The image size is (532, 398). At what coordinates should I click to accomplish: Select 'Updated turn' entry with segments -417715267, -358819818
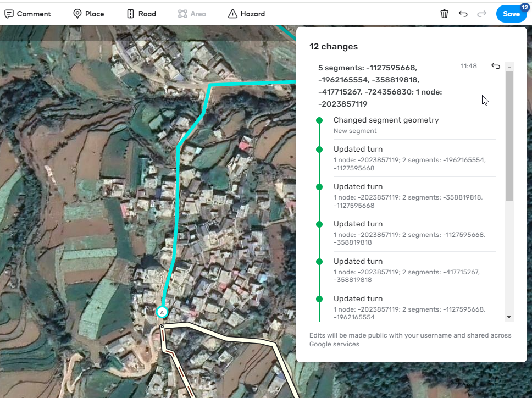[414, 270]
